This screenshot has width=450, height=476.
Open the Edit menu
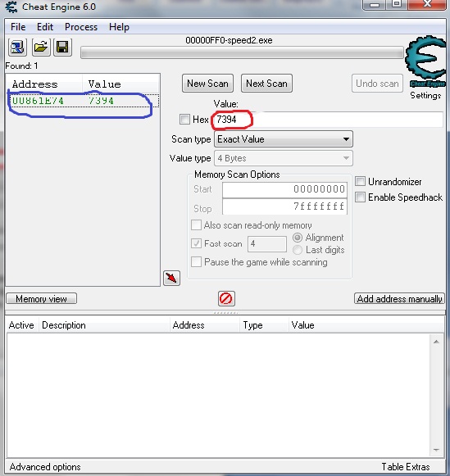point(45,27)
